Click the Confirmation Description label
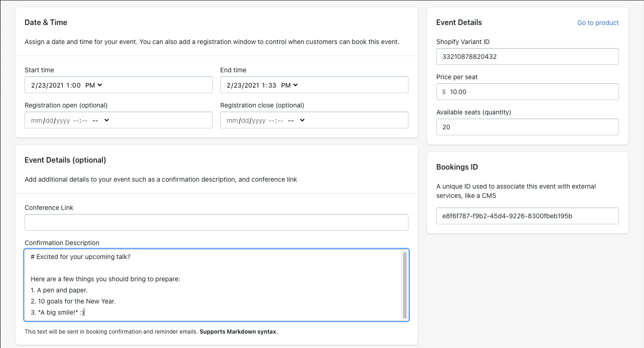 [x=62, y=243]
